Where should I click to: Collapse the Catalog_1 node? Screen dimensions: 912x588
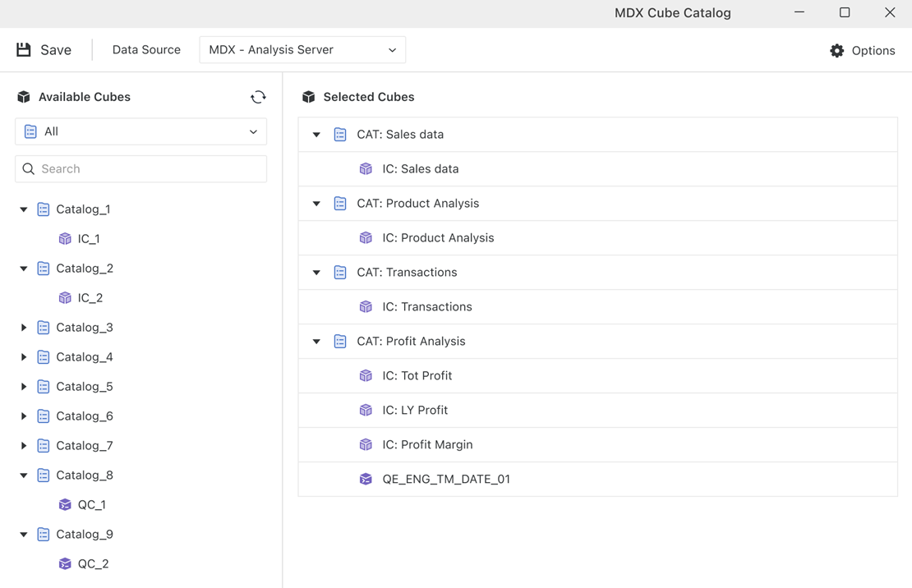coord(24,209)
